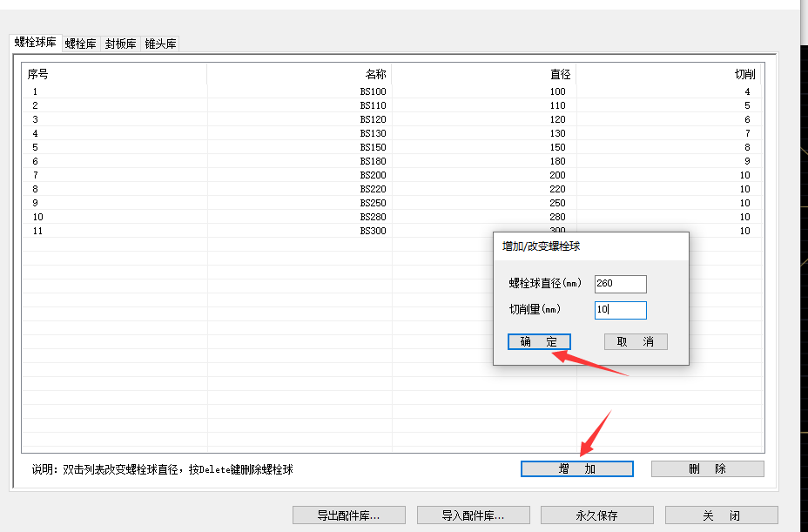The height and width of the screenshot is (532, 808).
Task: Click cutting value 7 in BS130 row
Action: click(x=747, y=133)
